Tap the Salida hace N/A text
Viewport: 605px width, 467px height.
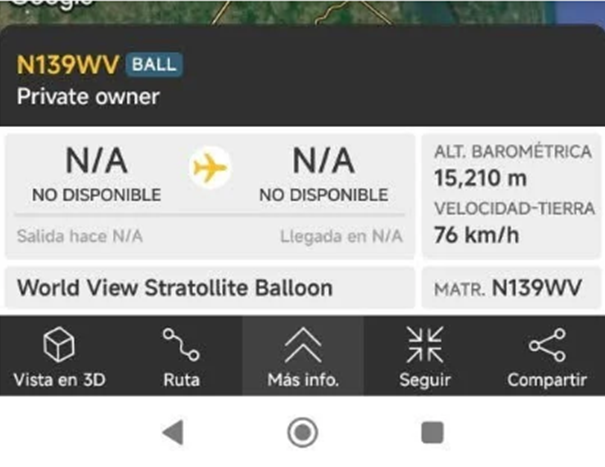[80, 236]
